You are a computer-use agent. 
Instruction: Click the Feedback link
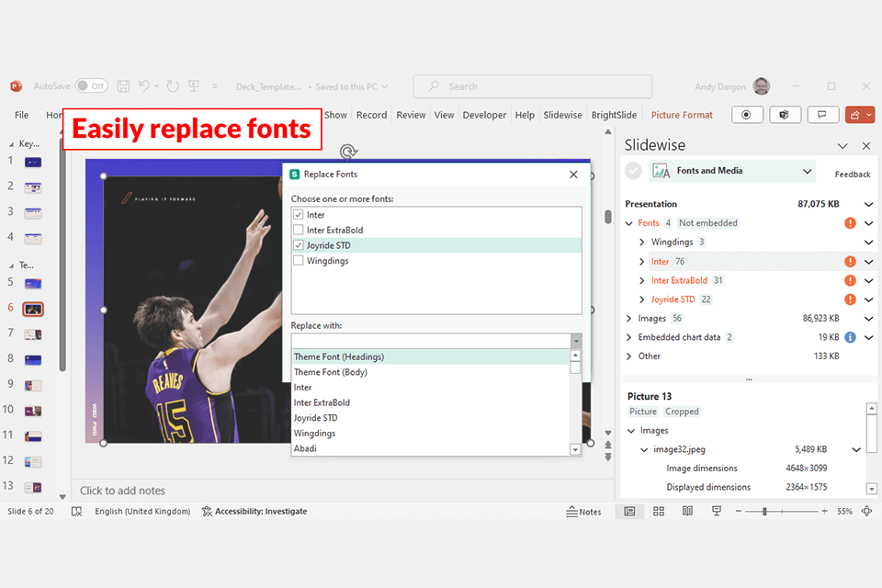tap(853, 175)
